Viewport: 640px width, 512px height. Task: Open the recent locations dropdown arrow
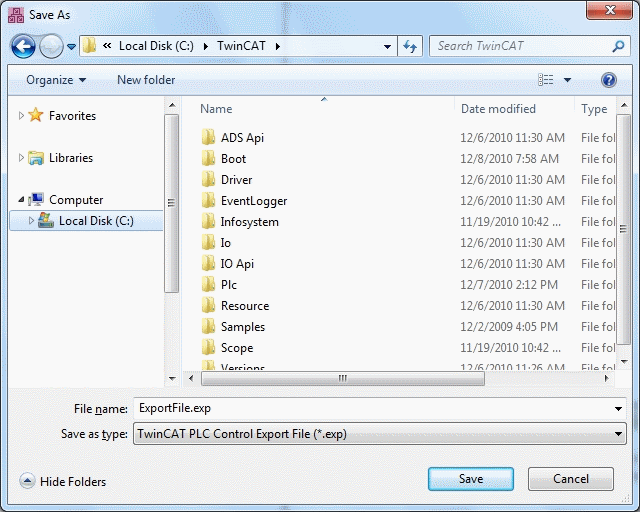(71, 47)
